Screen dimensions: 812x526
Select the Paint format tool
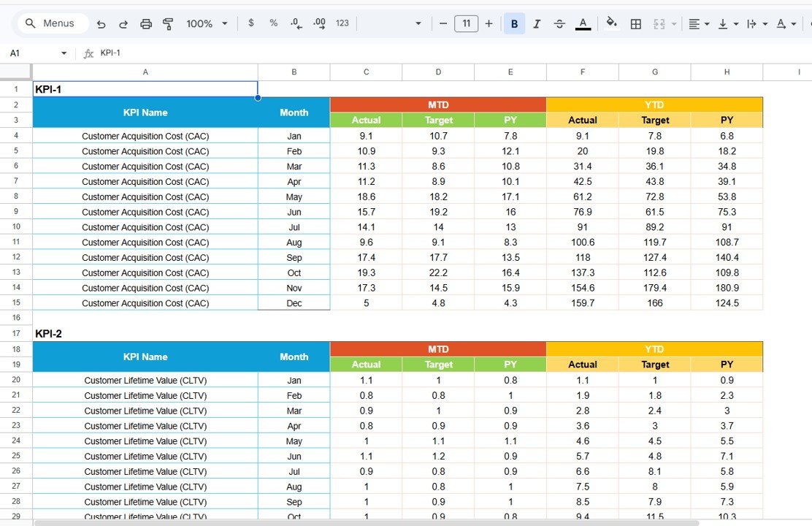pos(168,23)
